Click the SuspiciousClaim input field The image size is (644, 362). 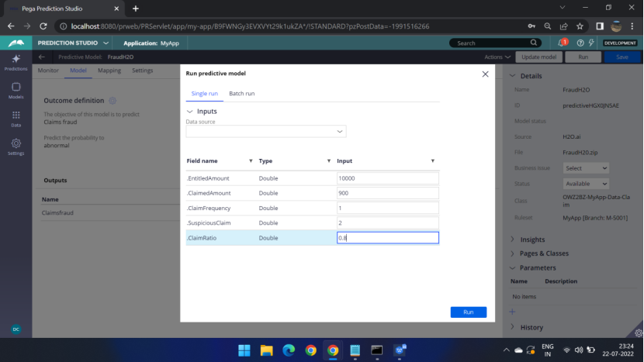click(387, 223)
